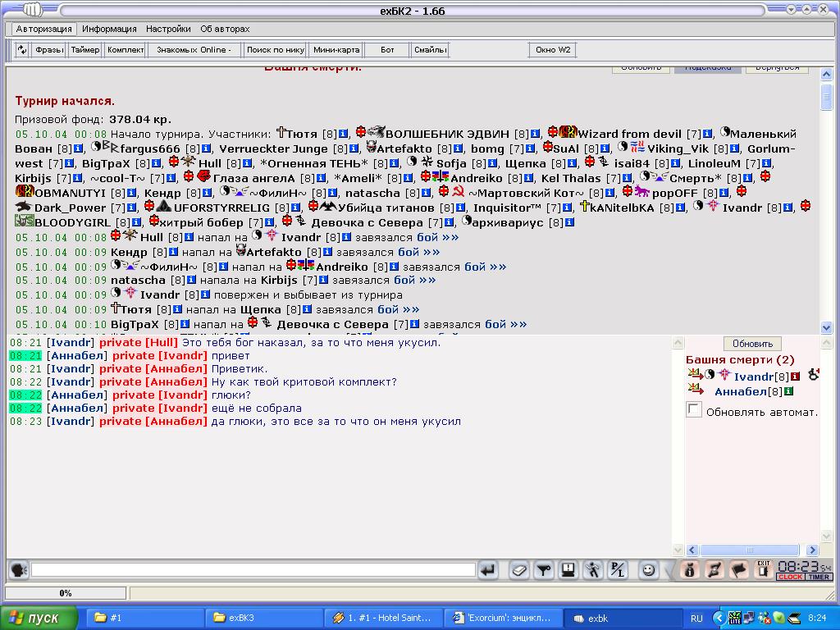Open the Мини-карта button

336,50
